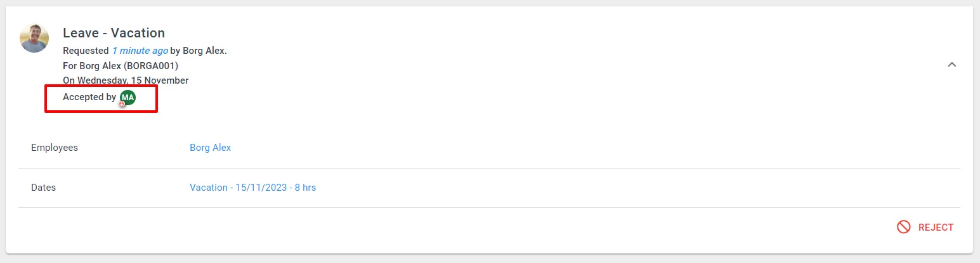Click the red circle-slash reject icon
This screenshot has width=980, height=263.
[x=904, y=227]
